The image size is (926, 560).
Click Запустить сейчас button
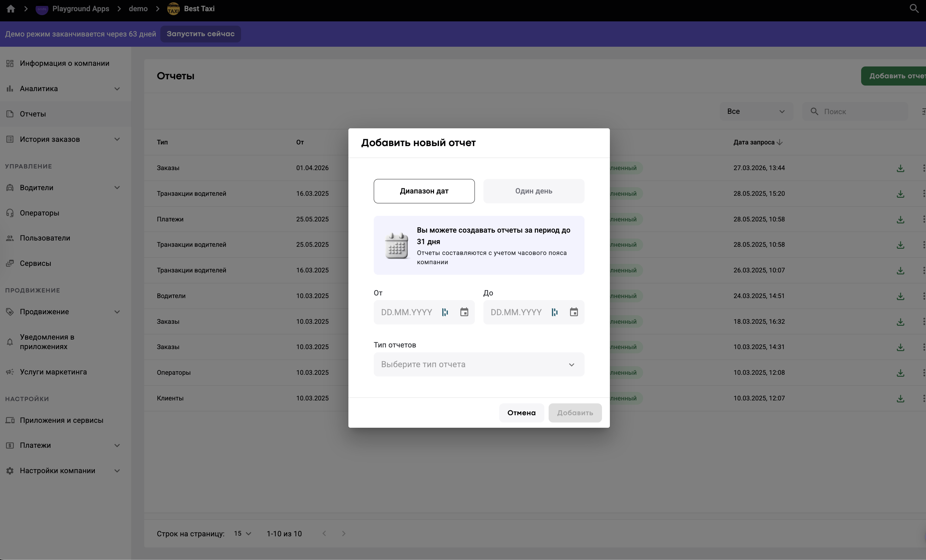pyautogui.click(x=200, y=34)
